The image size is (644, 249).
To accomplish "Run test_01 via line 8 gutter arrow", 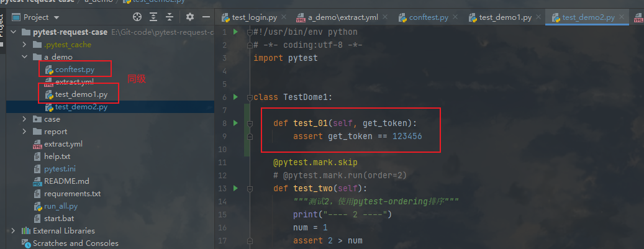I will tap(236, 123).
